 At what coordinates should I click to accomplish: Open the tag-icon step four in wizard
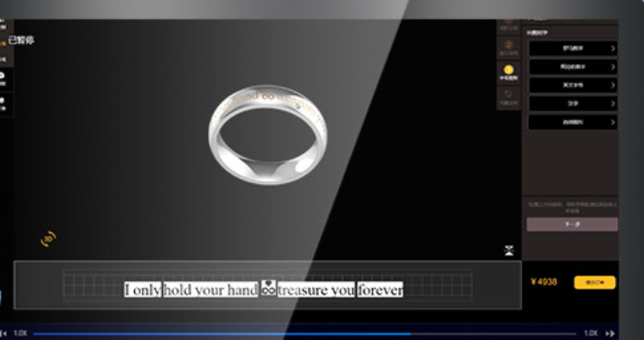coord(508,98)
